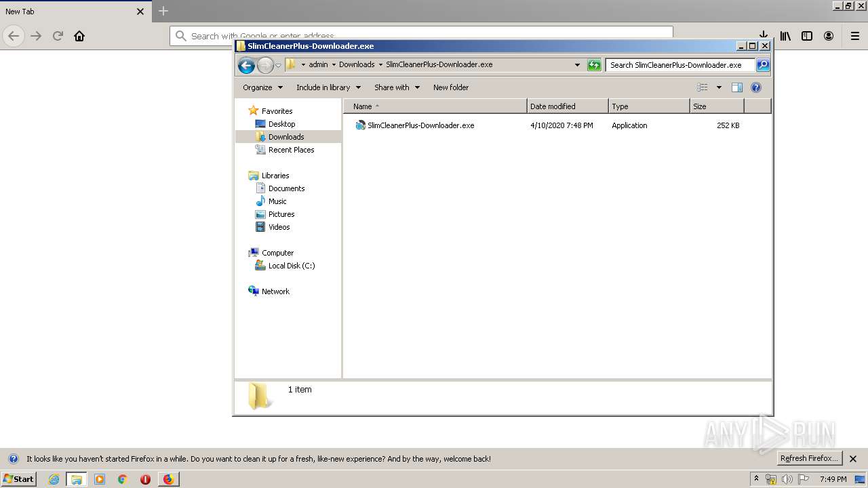
Task: Click Explorer forward navigation arrow
Action: pyautogui.click(x=265, y=65)
